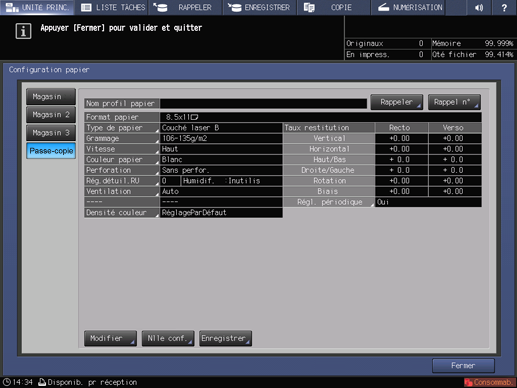Click the Vertical Recto +0.00 value

coord(401,138)
